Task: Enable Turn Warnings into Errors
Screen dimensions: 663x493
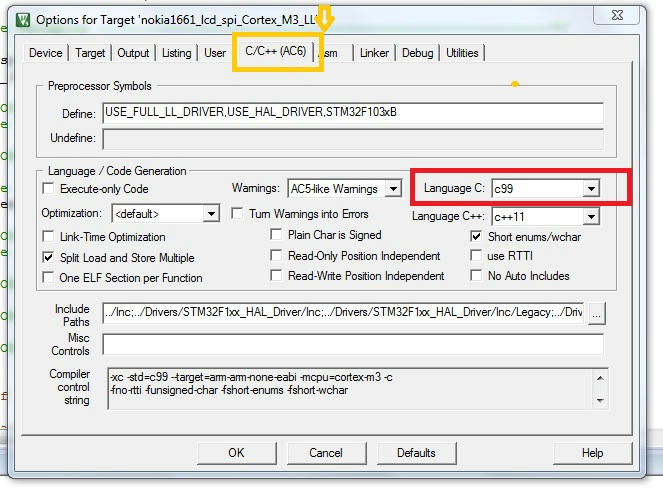Action: click(238, 214)
